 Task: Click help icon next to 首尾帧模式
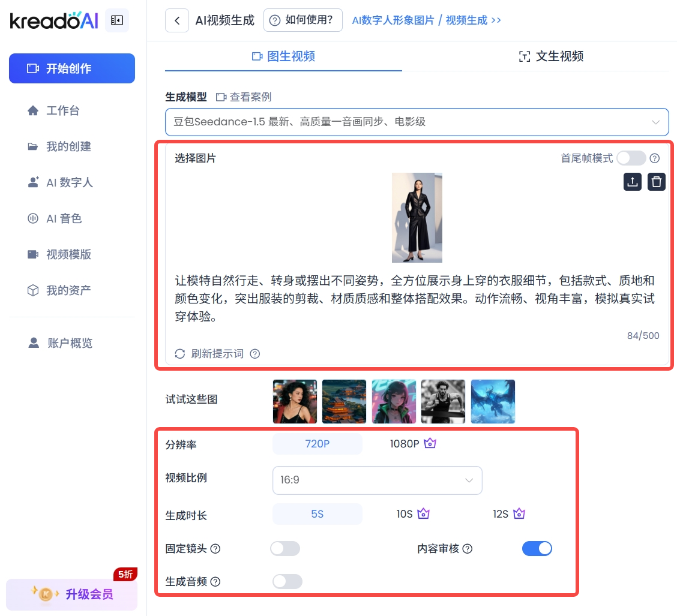click(x=655, y=158)
